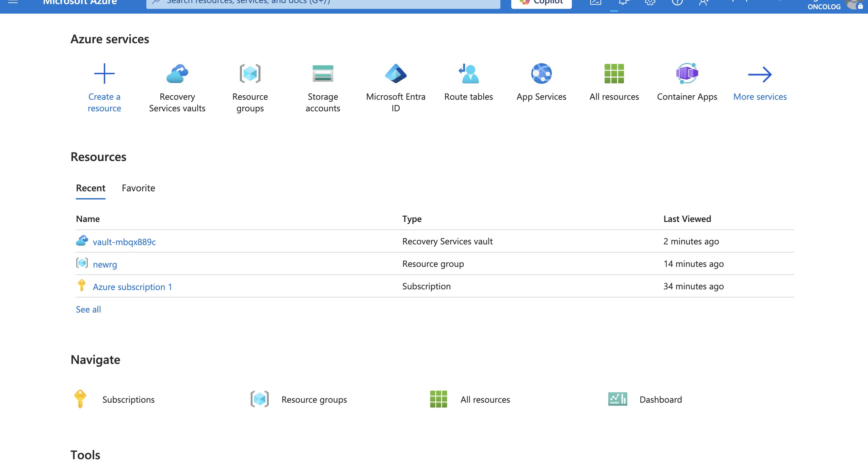
Task: Click the Recovery Services vaults label
Action: (177, 102)
